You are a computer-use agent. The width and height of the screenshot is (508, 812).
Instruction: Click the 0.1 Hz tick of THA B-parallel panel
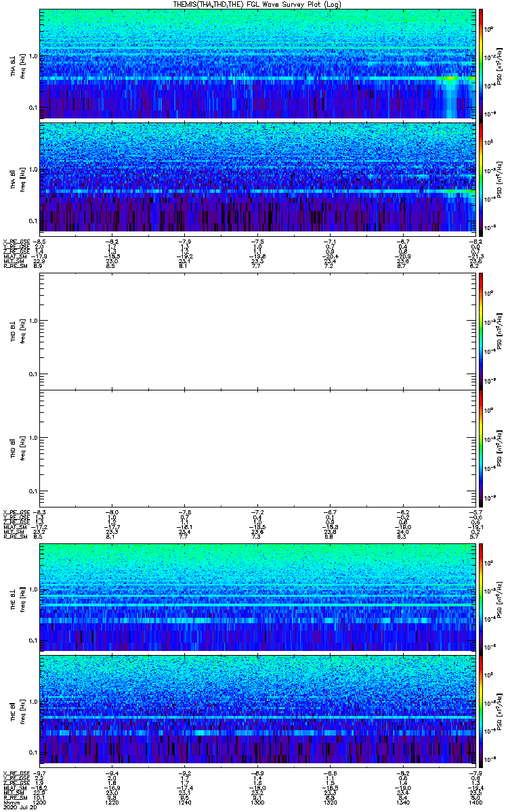pos(33,221)
